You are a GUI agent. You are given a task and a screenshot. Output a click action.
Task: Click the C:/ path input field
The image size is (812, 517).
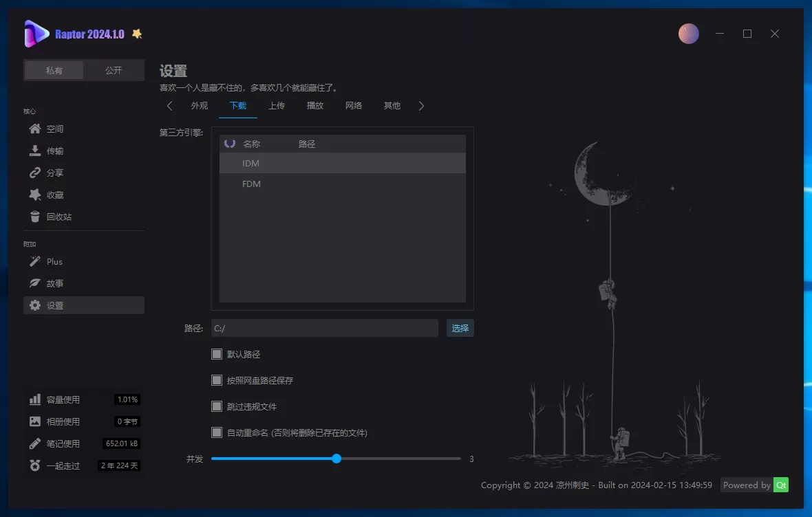(x=323, y=328)
